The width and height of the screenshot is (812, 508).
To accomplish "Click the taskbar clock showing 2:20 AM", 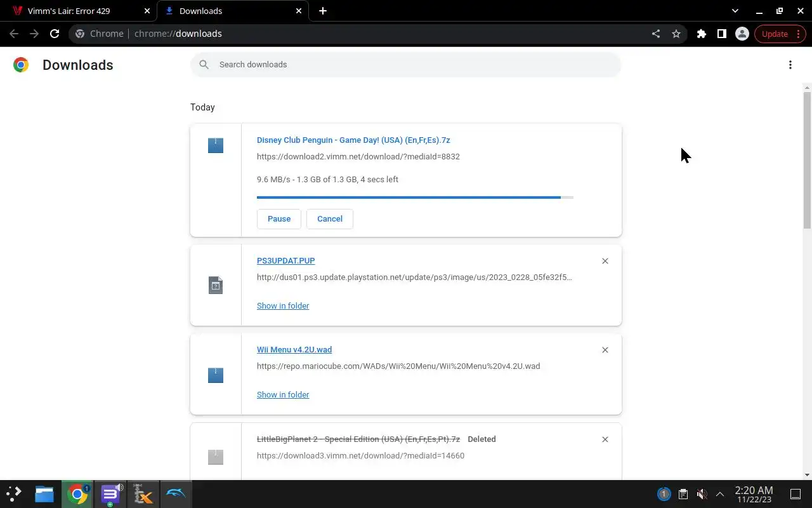I will pos(754,494).
